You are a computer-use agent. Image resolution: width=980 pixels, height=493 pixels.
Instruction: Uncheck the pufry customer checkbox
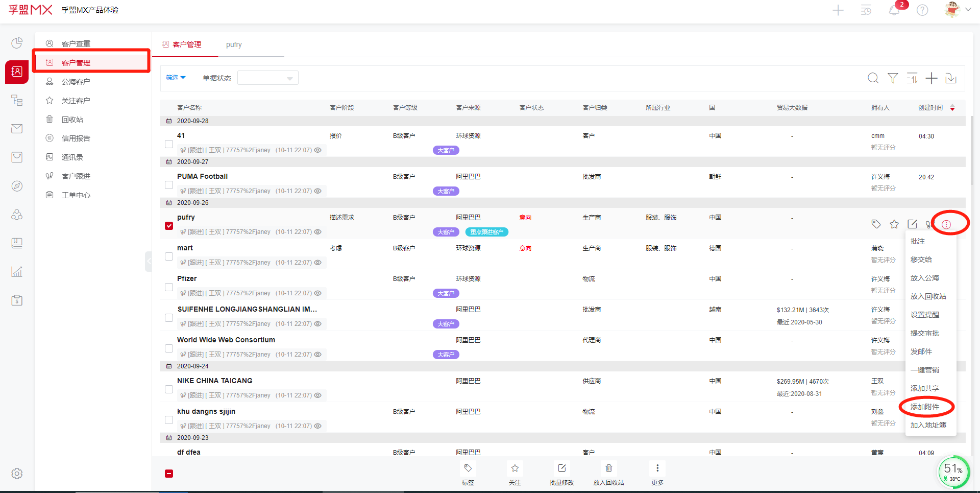(x=169, y=226)
